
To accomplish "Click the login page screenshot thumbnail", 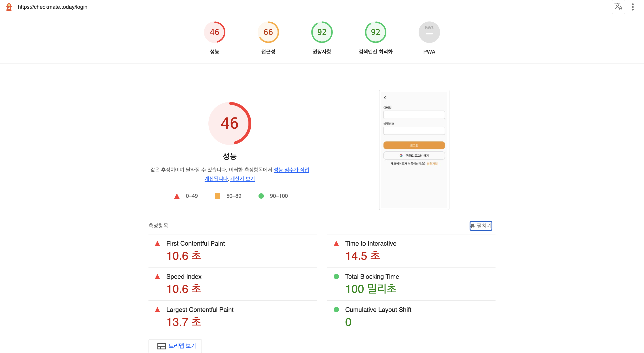I will click(414, 150).
